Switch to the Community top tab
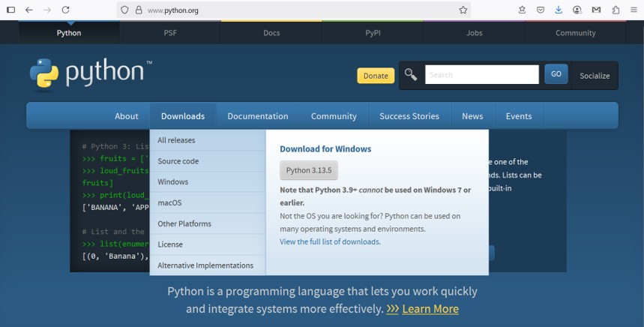This screenshot has width=644, height=327. (x=576, y=33)
